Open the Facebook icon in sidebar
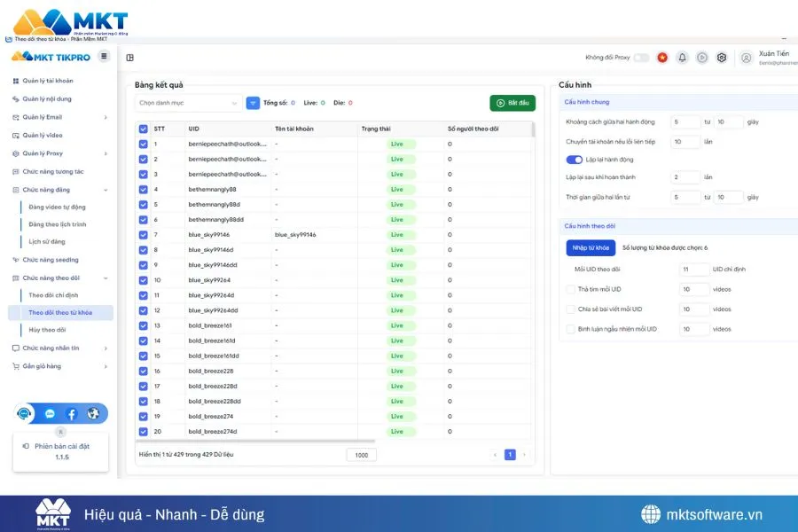Image resolution: width=798 pixels, height=532 pixels. [72, 414]
